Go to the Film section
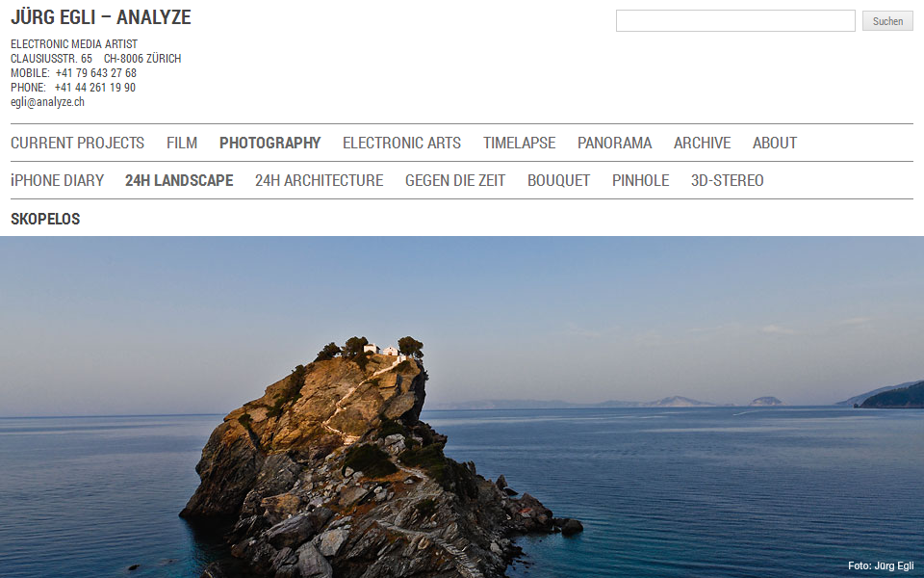Viewport: 924px width, 578px height. 182,143
